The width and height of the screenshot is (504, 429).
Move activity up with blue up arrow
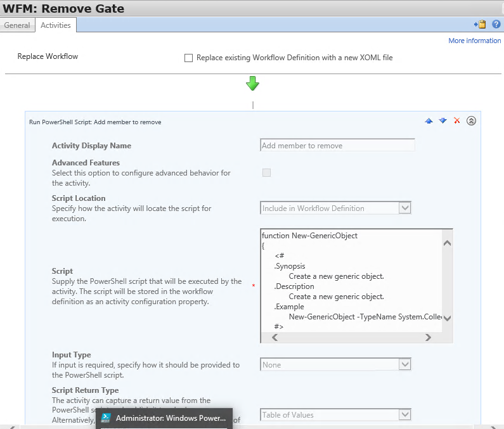tap(429, 121)
